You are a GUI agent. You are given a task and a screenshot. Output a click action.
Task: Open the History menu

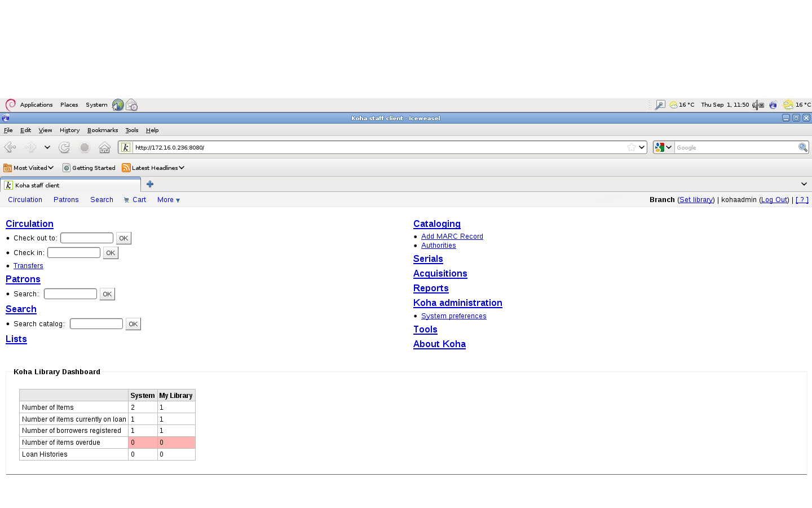(69, 130)
